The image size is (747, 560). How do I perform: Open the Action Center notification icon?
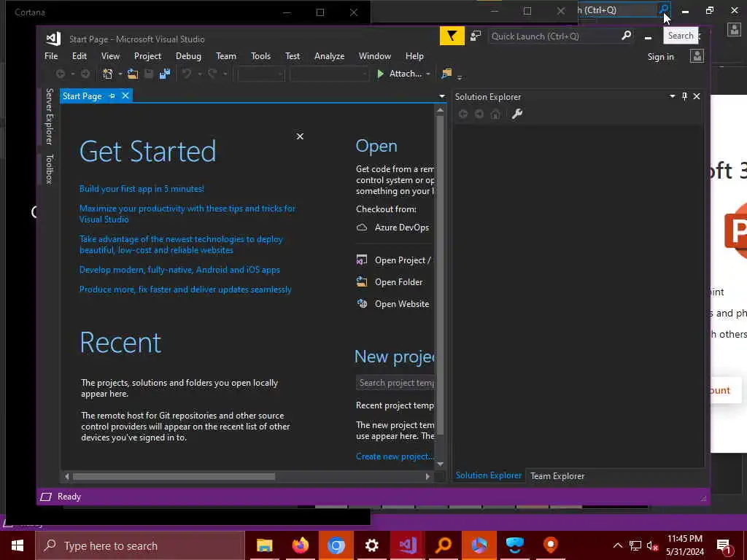pos(724,546)
